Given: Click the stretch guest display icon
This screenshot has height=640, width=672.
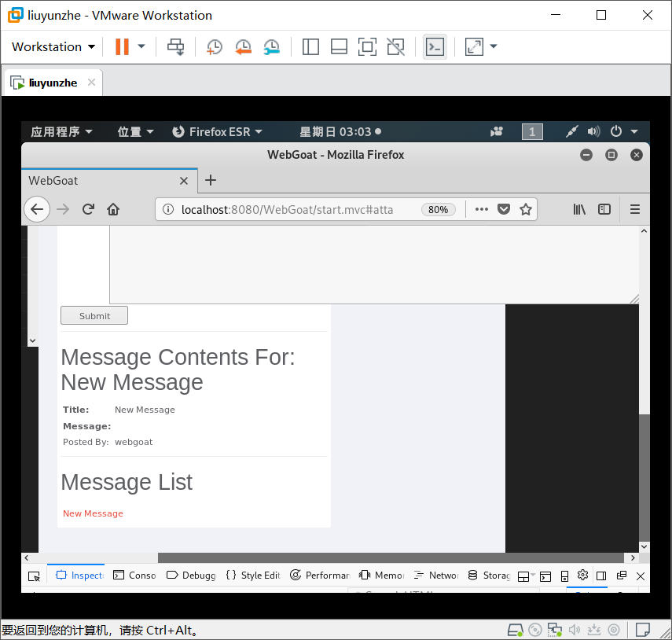Looking at the screenshot, I should pos(474,46).
